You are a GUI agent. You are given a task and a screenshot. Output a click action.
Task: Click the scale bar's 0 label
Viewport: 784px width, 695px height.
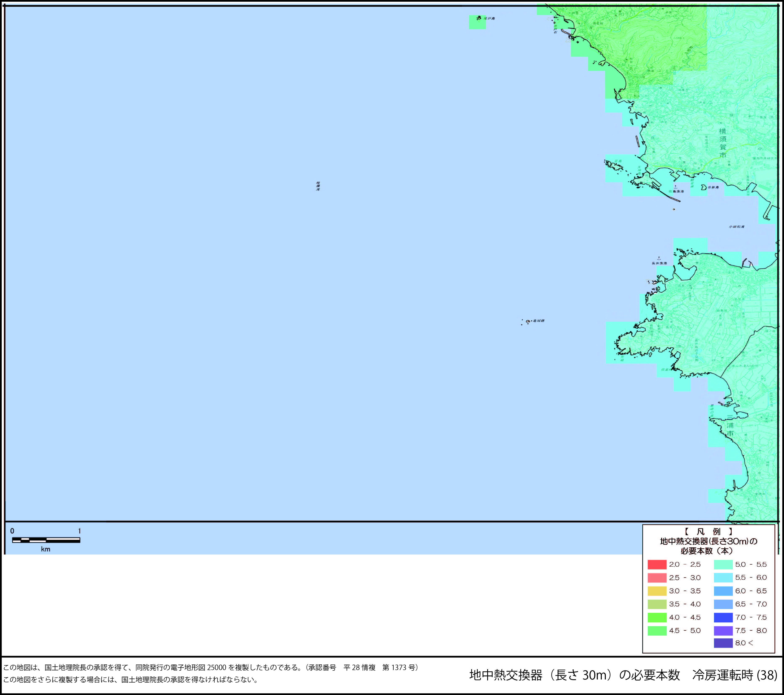click(x=12, y=531)
